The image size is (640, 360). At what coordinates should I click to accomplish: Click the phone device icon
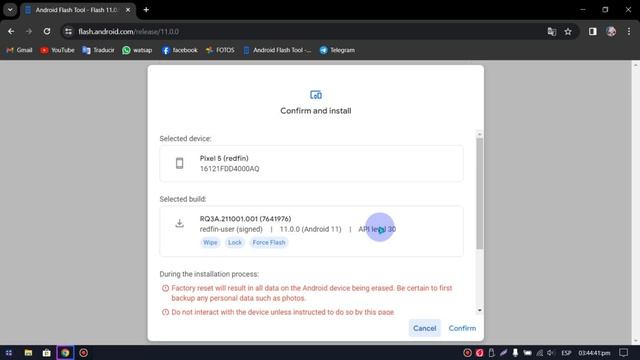click(x=180, y=163)
